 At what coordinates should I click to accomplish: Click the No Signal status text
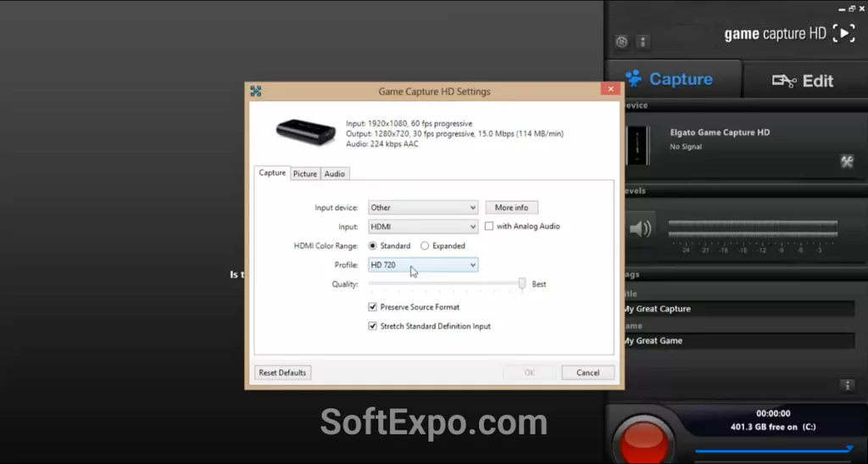click(x=686, y=147)
